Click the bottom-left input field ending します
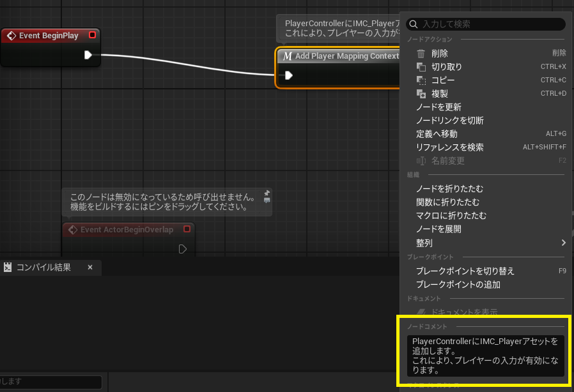The image size is (574, 392). click(x=51, y=382)
